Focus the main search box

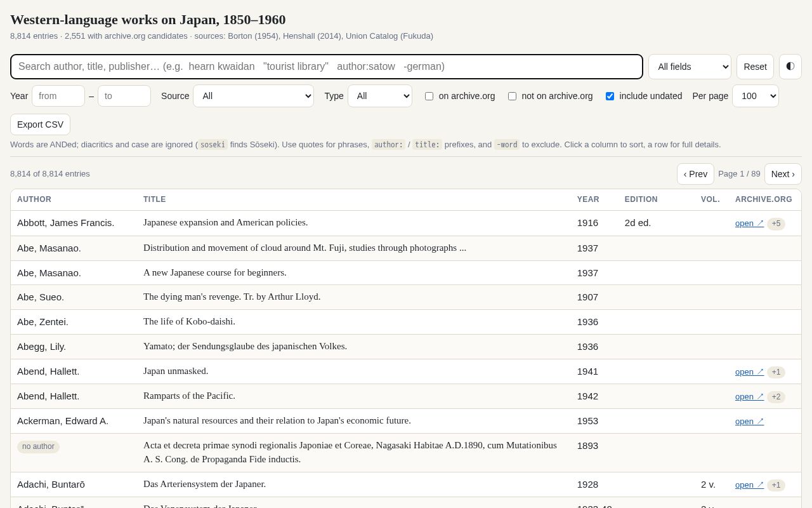coord(327,67)
